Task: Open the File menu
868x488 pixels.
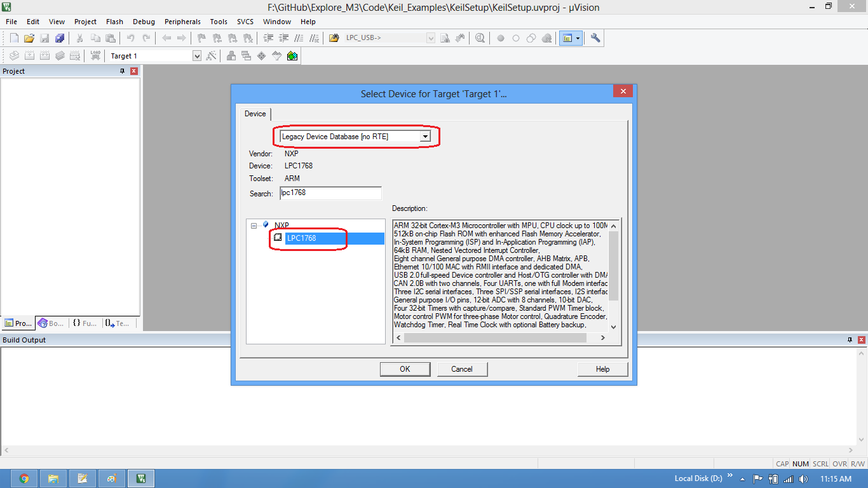Action: coord(11,22)
